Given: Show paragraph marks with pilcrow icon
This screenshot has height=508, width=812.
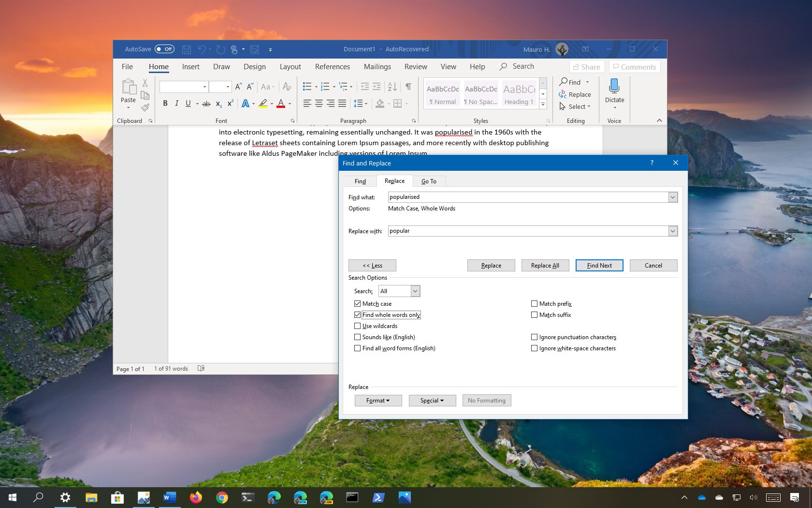Looking at the screenshot, I should pyautogui.click(x=408, y=87).
